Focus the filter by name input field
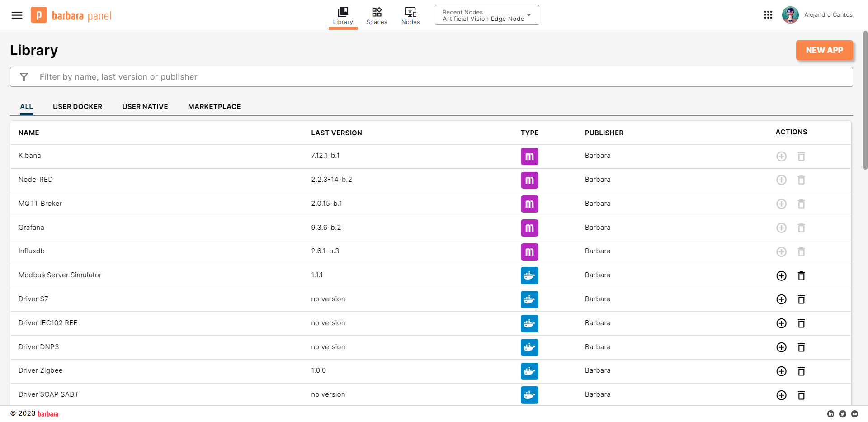The width and height of the screenshot is (868, 422). pos(434,77)
